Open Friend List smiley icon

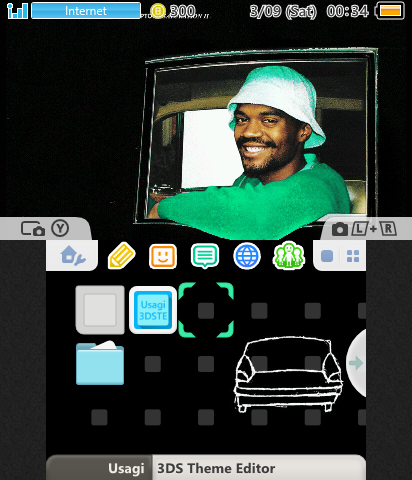tap(163, 256)
